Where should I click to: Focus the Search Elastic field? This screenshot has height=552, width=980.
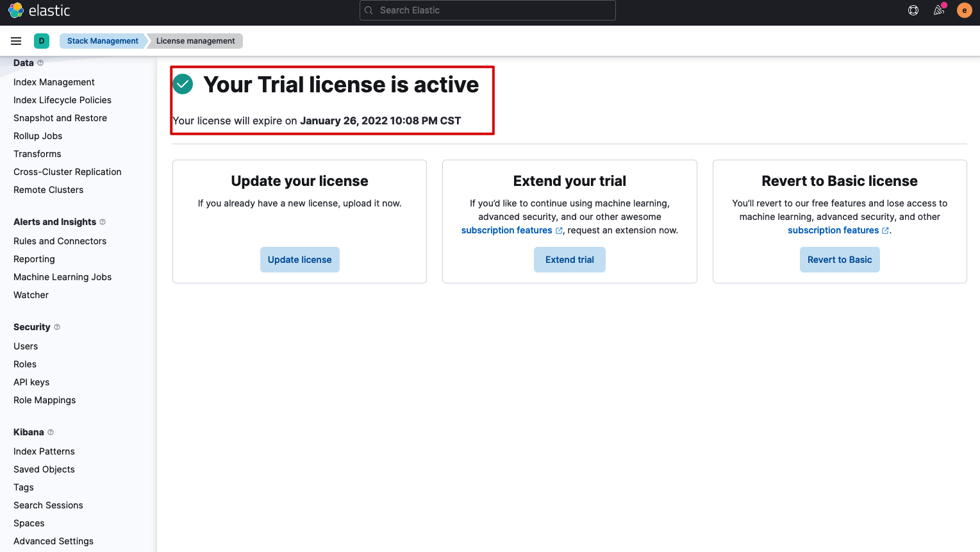488,10
